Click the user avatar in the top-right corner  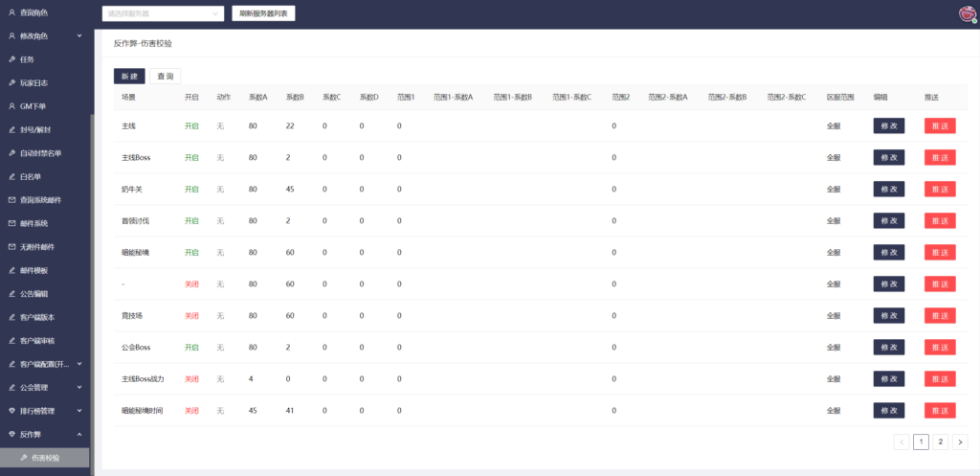click(967, 13)
